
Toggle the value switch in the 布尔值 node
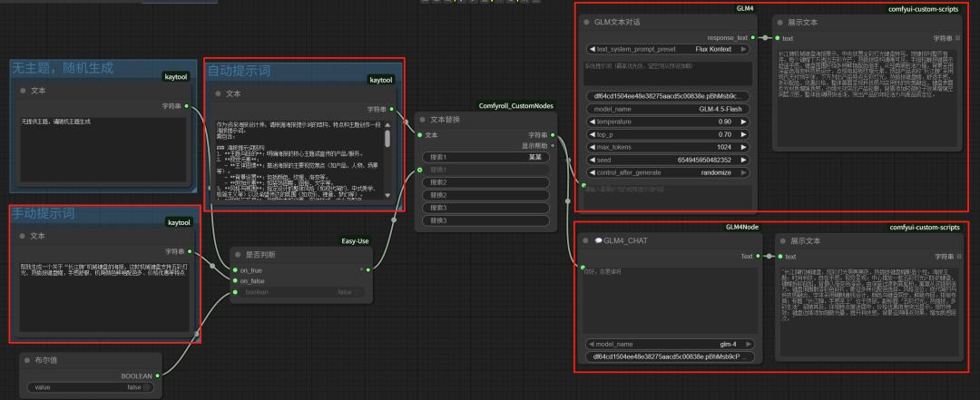tap(147, 387)
